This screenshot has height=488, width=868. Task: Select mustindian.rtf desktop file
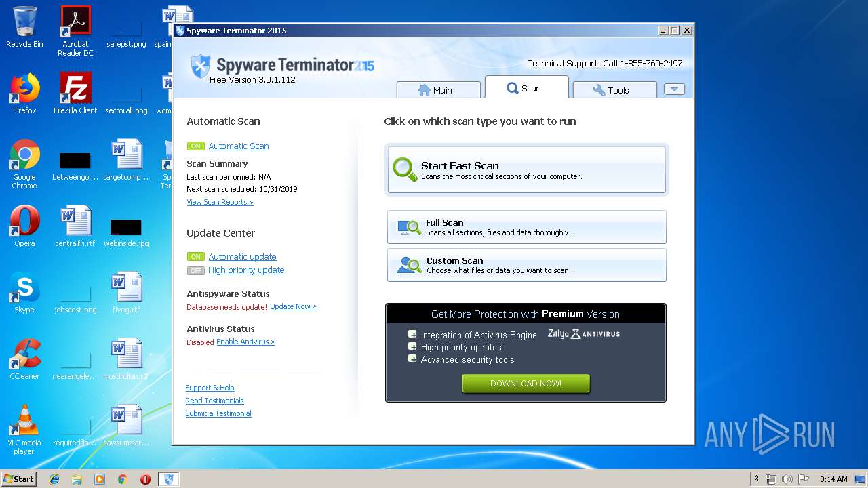click(126, 359)
